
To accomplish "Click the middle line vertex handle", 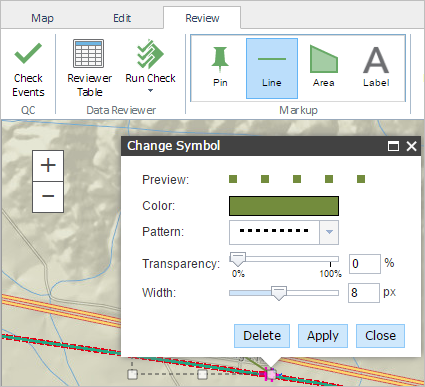I will (x=202, y=374).
